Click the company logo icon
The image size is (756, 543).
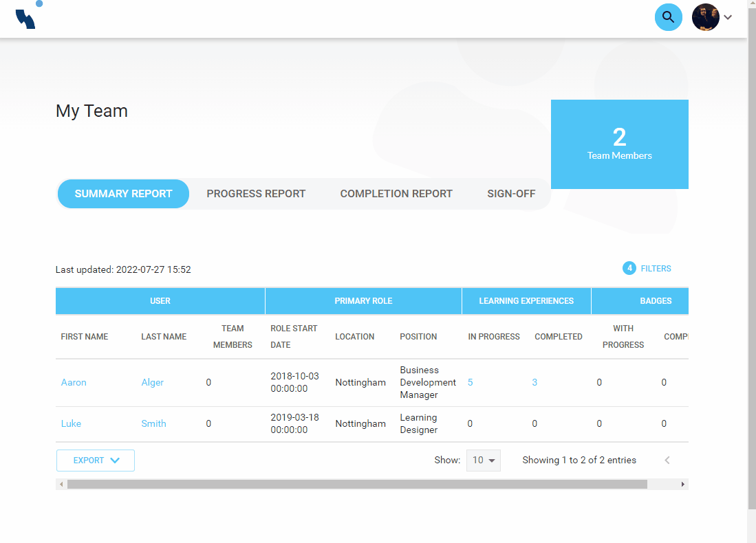click(x=27, y=16)
